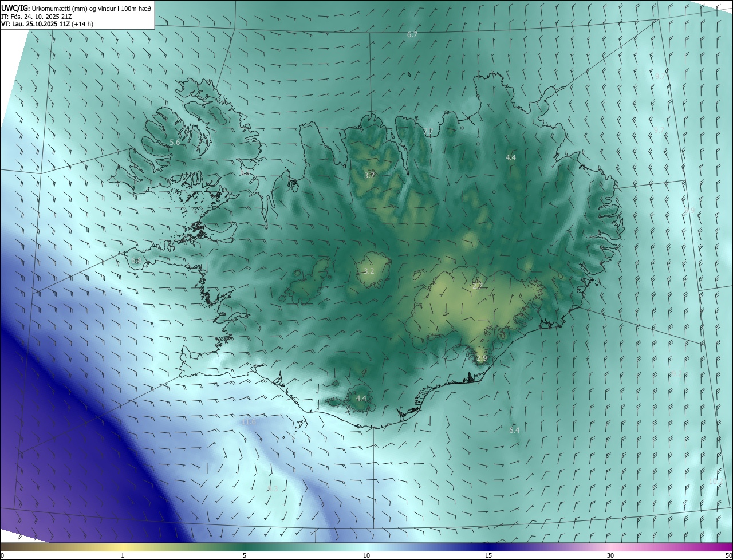Click the '50' tick label on the colour scale

(x=728, y=555)
